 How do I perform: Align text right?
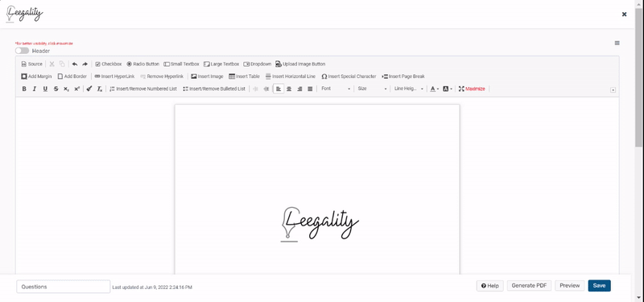click(x=299, y=89)
